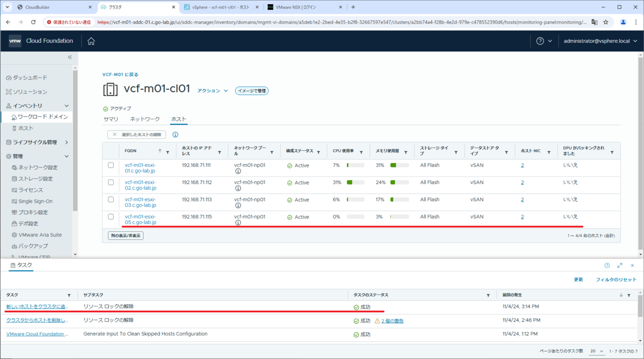Viewport: 644px width, 359px height.
Task: Bookmark this page with star icon
Action: click(606, 22)
